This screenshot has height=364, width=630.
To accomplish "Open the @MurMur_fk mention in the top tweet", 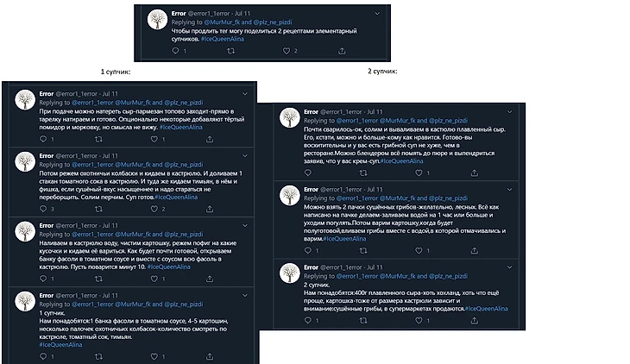I will click(x=218, y=22).
